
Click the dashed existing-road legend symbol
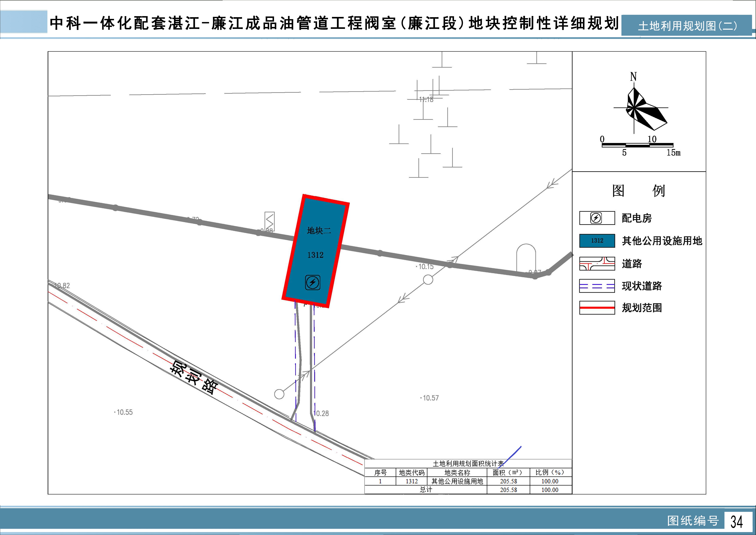tap(597, 286)
